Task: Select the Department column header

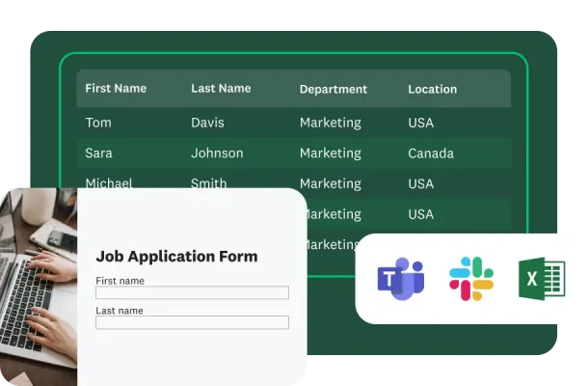Action: pyautogui.click(x=333, y=90)
